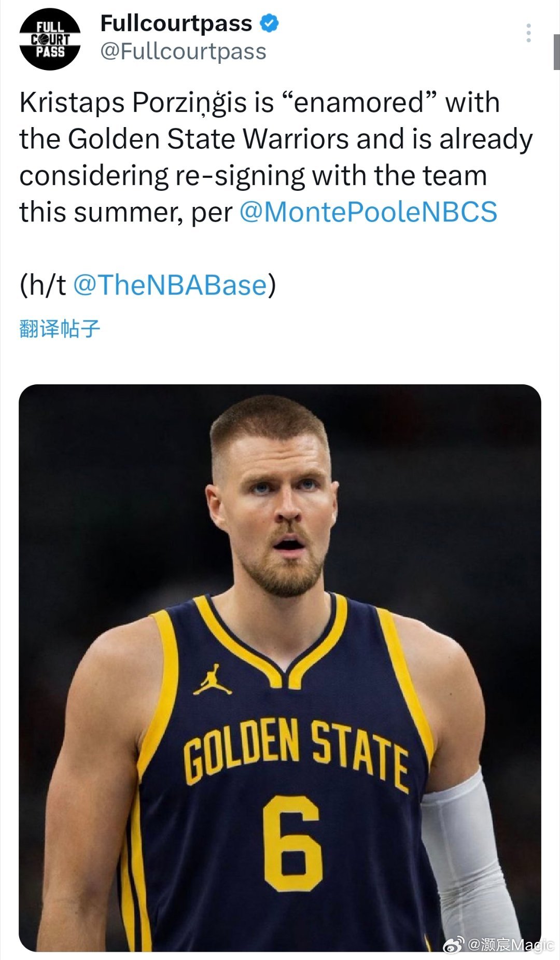Click the Jumpman logo on the jersey
Image resolution: width=560 pixels, height=960 pixels.
coord(213,680)
